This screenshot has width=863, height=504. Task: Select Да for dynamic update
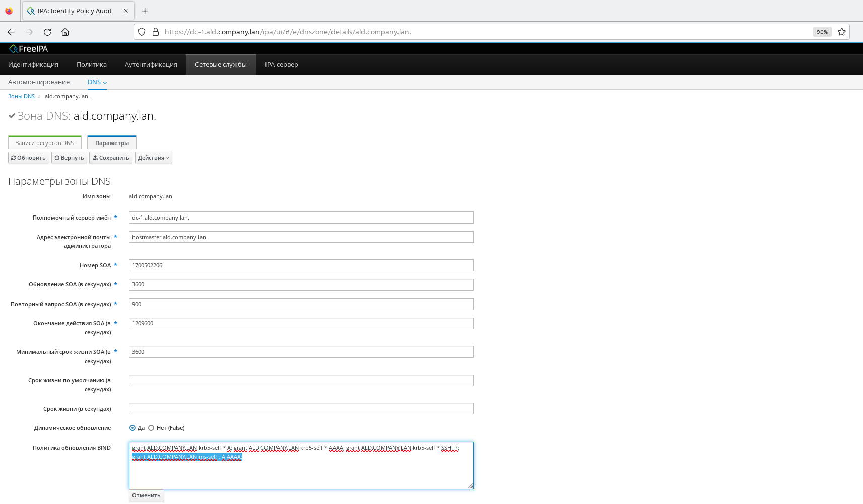point(132,428)
